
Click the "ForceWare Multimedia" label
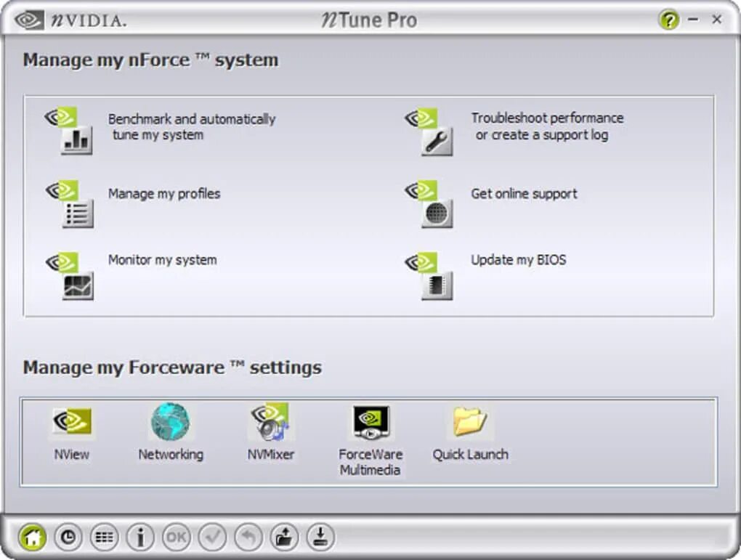[x=370, y=462]
